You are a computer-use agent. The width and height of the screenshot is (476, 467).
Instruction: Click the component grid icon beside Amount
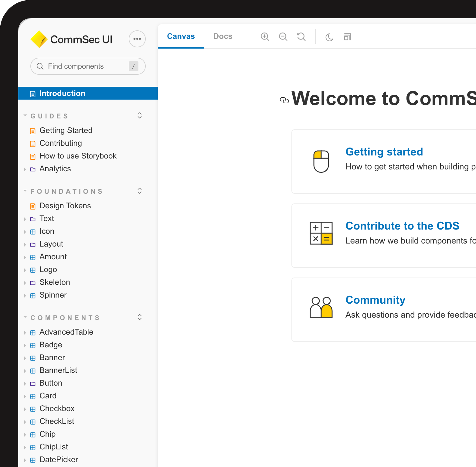[x=33, y=257]
